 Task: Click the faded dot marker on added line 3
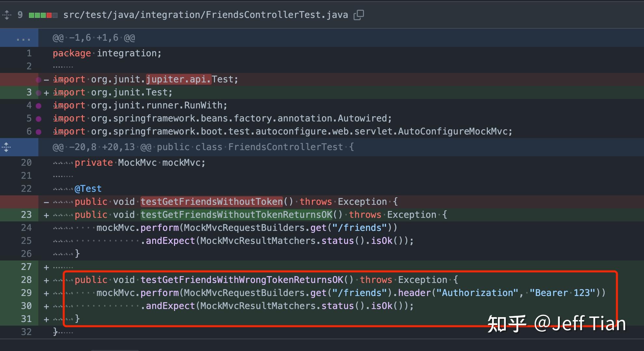click(x=38, y=92)
